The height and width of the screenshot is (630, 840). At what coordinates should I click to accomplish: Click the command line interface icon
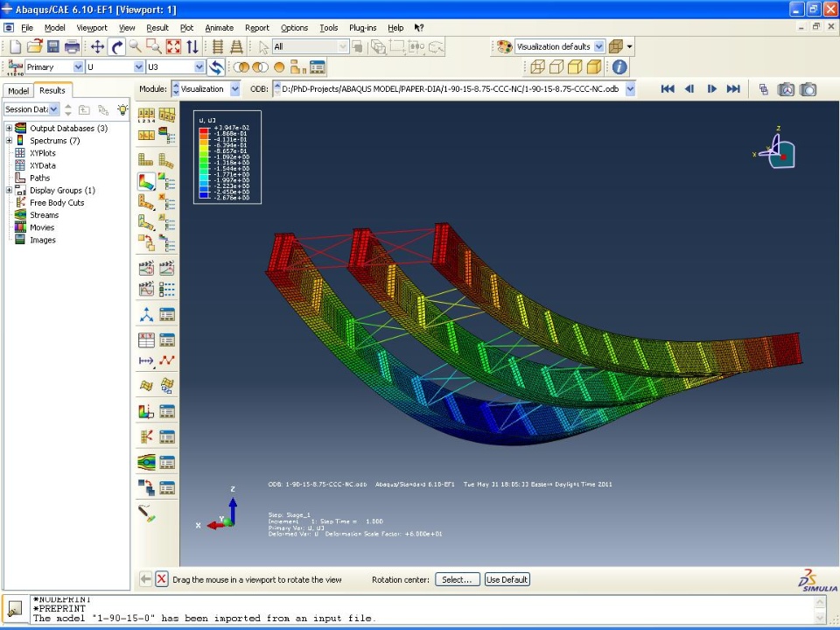coord(15,609)
